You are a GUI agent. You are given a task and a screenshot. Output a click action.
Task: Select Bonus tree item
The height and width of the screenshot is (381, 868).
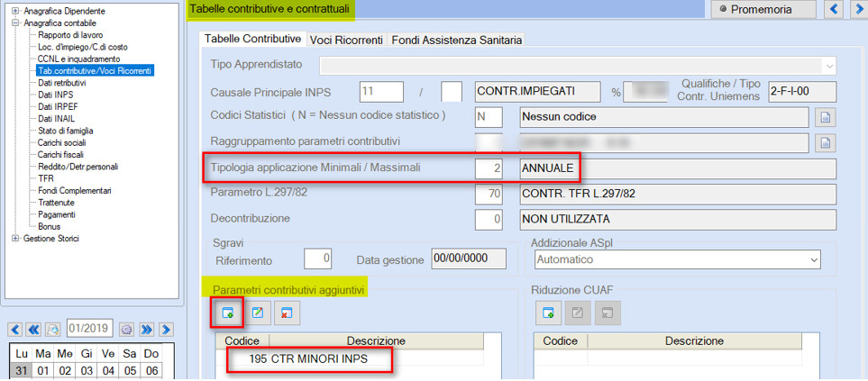pyautogui.click(x=50, y=226)
